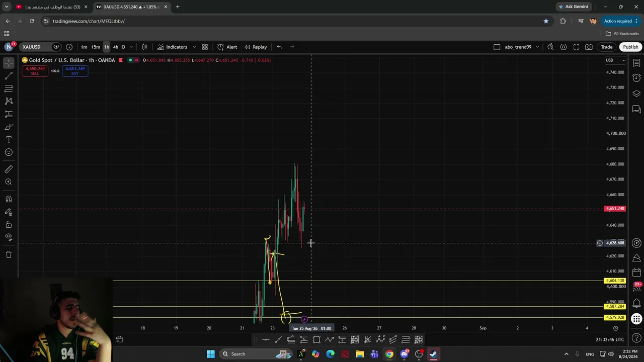Click the 4,604.130 yellow price level label
This screenshot has width=644, height=362.
(615, 281)
